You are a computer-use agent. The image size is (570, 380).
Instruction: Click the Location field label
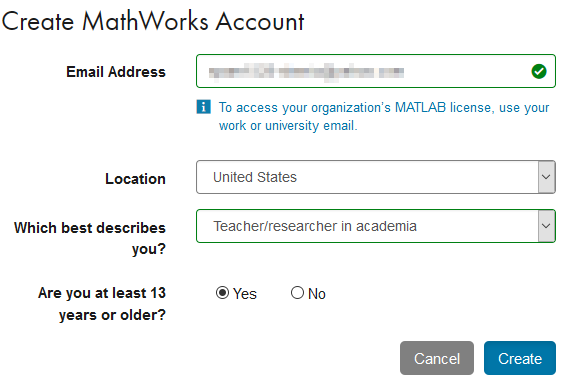pyautogui.click(x=135, y=179)
